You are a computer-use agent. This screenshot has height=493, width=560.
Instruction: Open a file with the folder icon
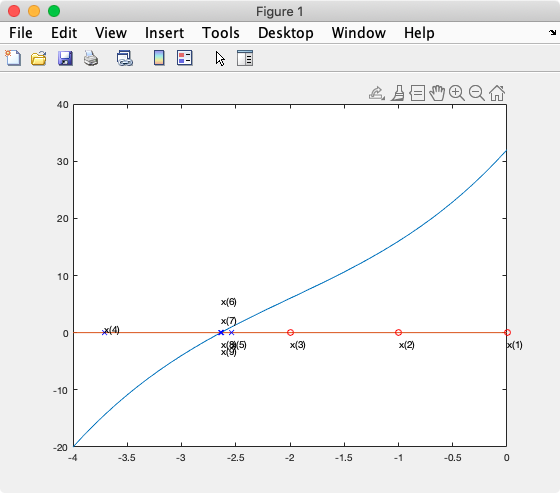pyautogui.click(x=39, y=58)
